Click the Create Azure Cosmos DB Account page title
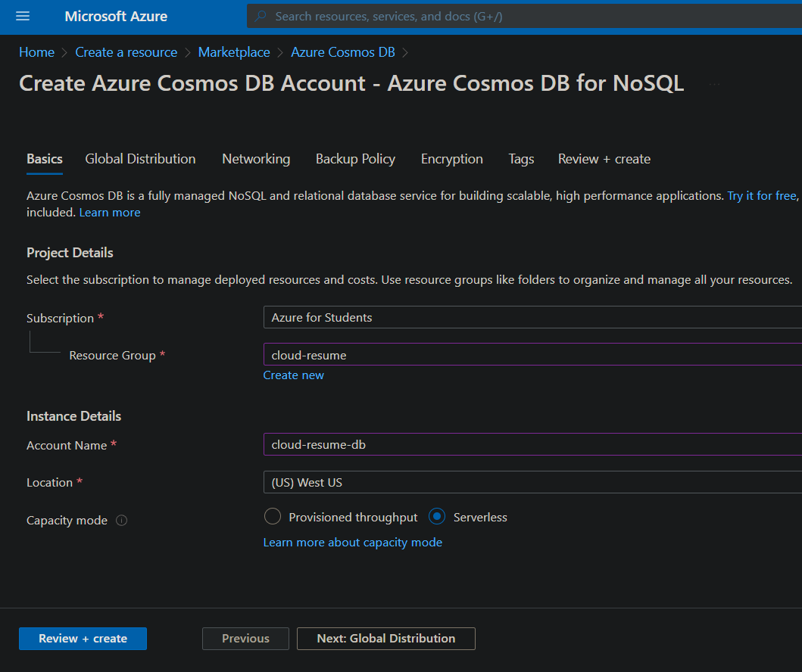This screenshot has width=802, height=672. [x=351, y=83]
